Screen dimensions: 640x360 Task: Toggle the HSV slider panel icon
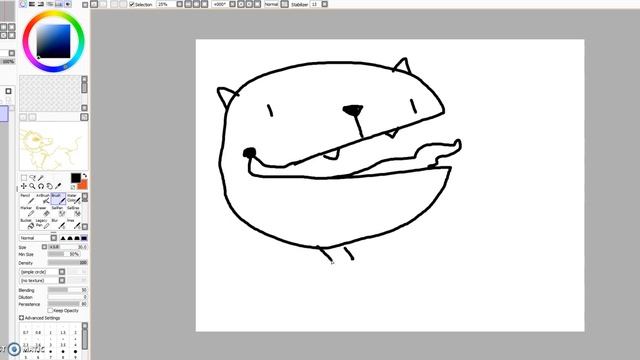click(x=41, y=4)
